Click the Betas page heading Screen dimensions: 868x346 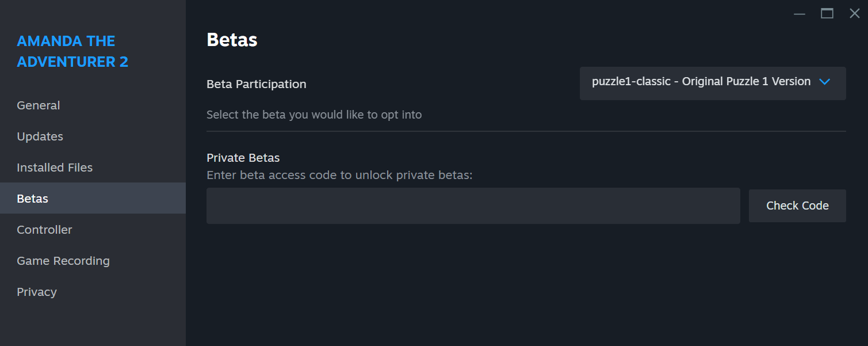tap(232, 40)
